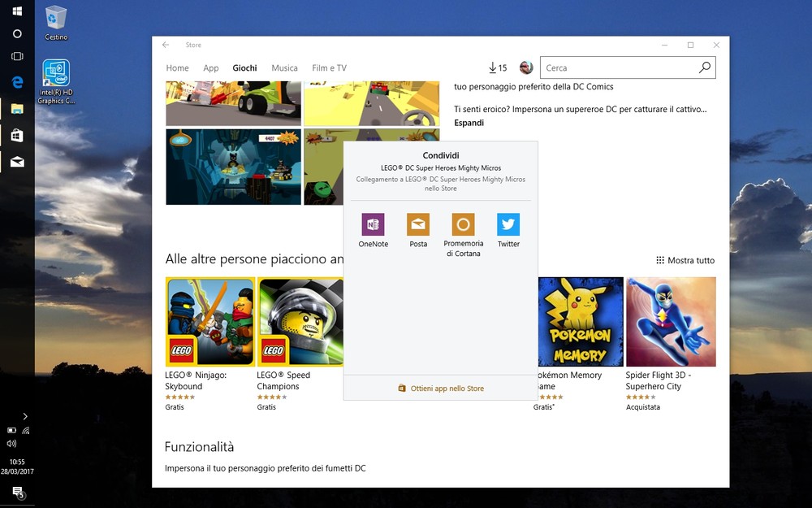Open volume tray icon
812x508 pixels.
[11, 443]
